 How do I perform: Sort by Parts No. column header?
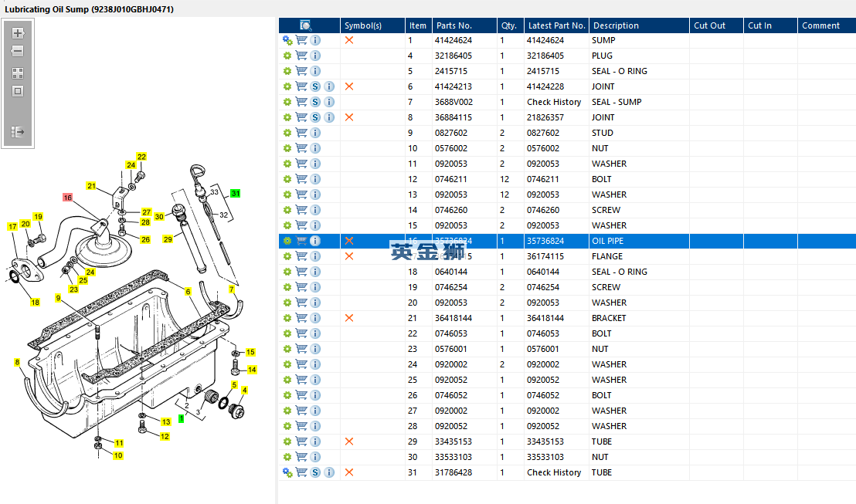tap(464, 25)
